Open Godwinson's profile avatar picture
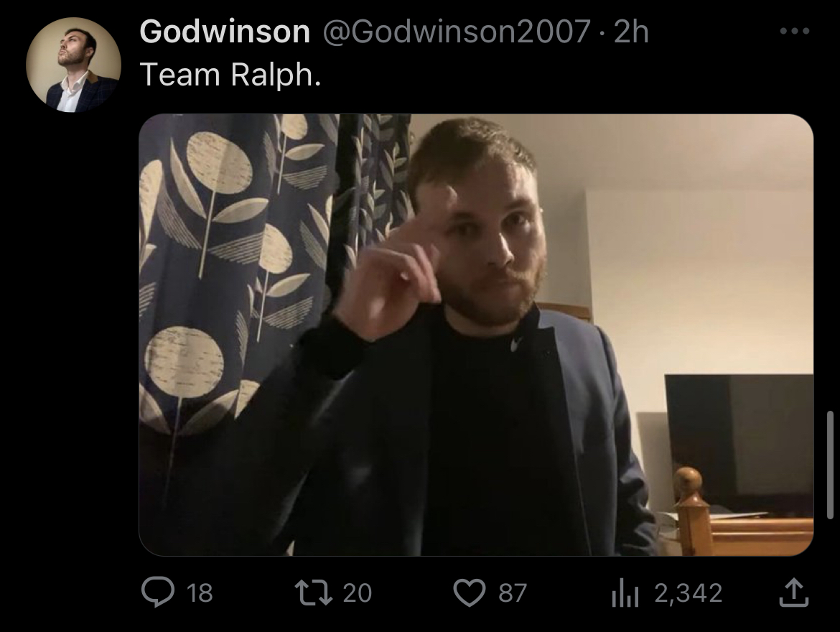The width and height of the screenshot is (840, 632). point(73,65)
